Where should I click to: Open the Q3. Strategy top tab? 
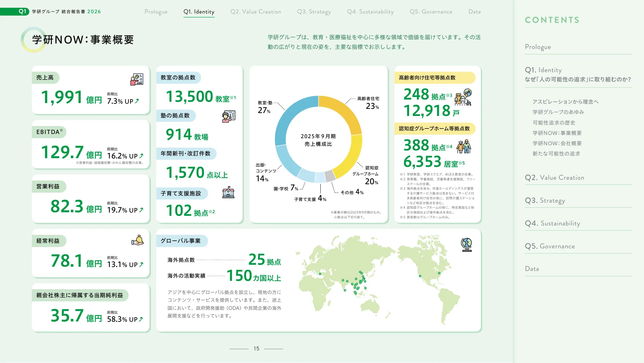click(314, 12)
